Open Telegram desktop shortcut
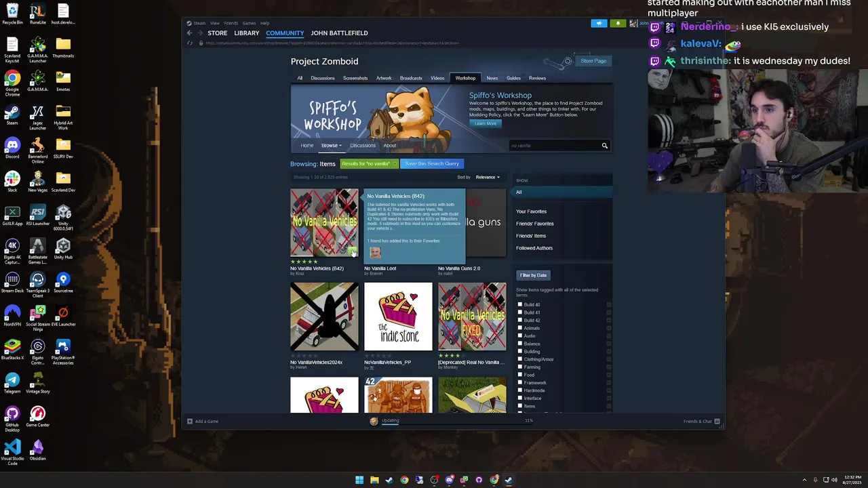This screenshot has height=488, width=868. tap(12, 383)
